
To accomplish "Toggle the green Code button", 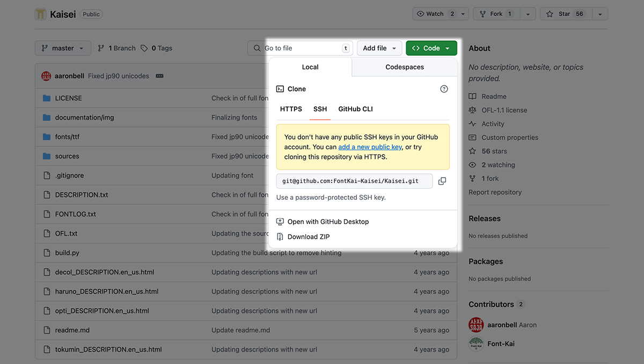I will 431,48.
